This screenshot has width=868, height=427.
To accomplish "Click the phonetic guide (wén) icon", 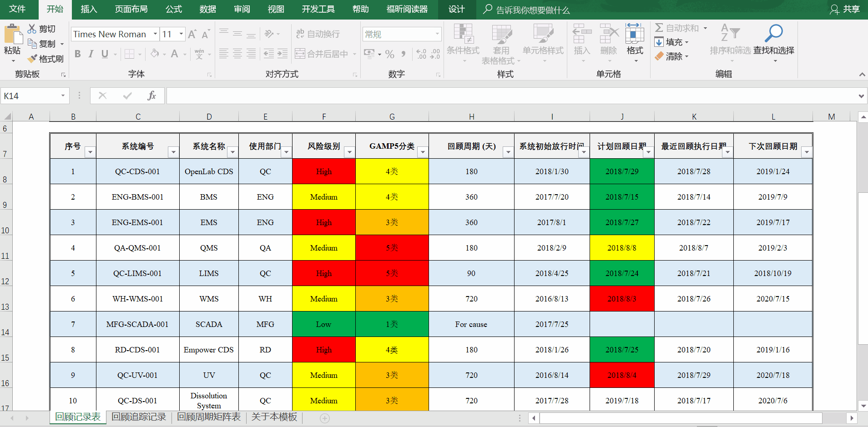I will pos(199,54).
